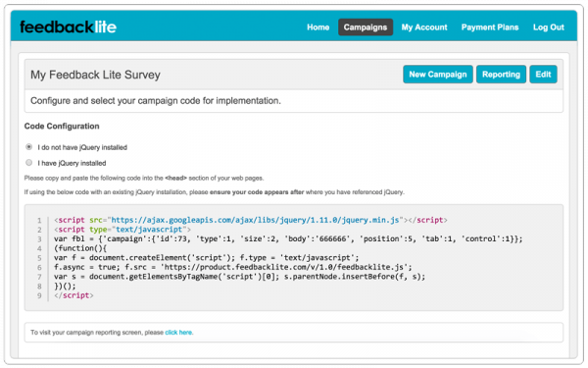Image resolution: width=588 pixels, height=368 pixels.
Task: Click the Code Configuration heading
Action: 62,127
